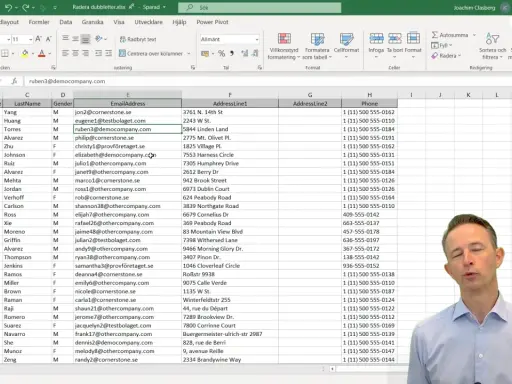
Task: Open the borders dropdown arrow
Action: pyautogui.click(x=13, y=53)
